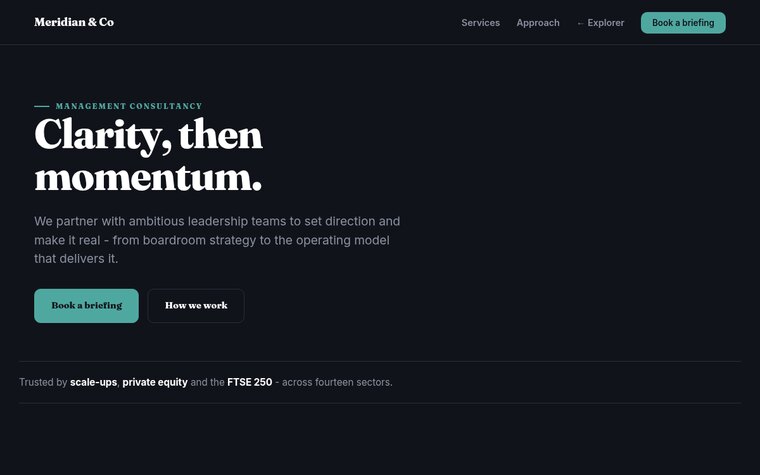Viewport: 760px width, 475px height.
Task: Click the bold FTSE 250 text
Action: point(250,382)
